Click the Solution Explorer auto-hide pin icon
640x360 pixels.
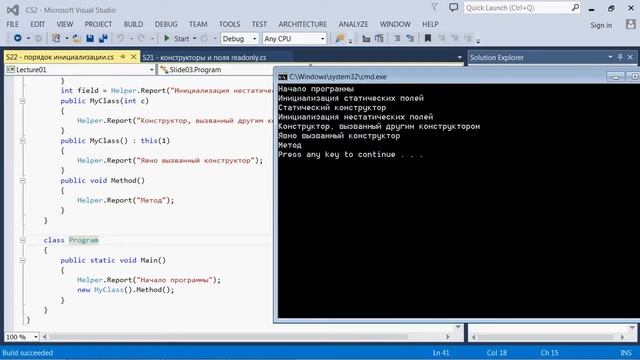click(620, 57)
